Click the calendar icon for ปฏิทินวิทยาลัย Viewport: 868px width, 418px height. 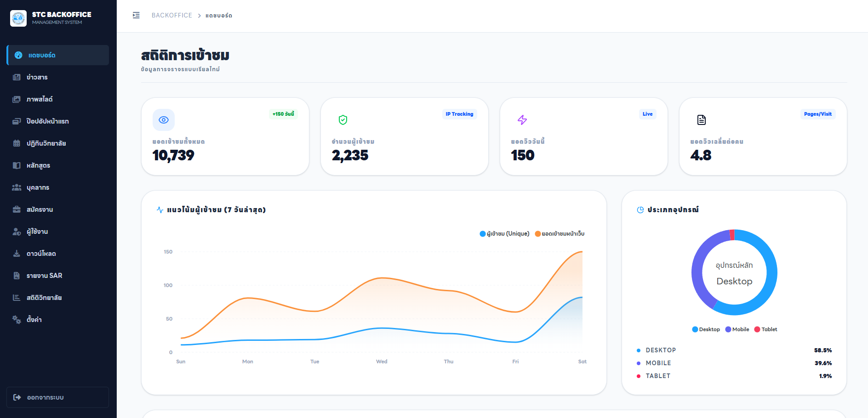(17, 143)
